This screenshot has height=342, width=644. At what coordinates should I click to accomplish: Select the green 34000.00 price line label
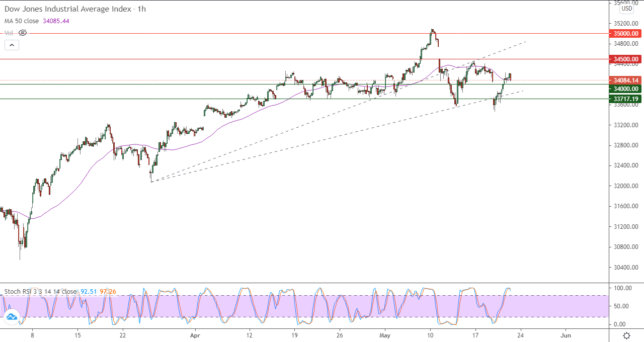point(625,89)
